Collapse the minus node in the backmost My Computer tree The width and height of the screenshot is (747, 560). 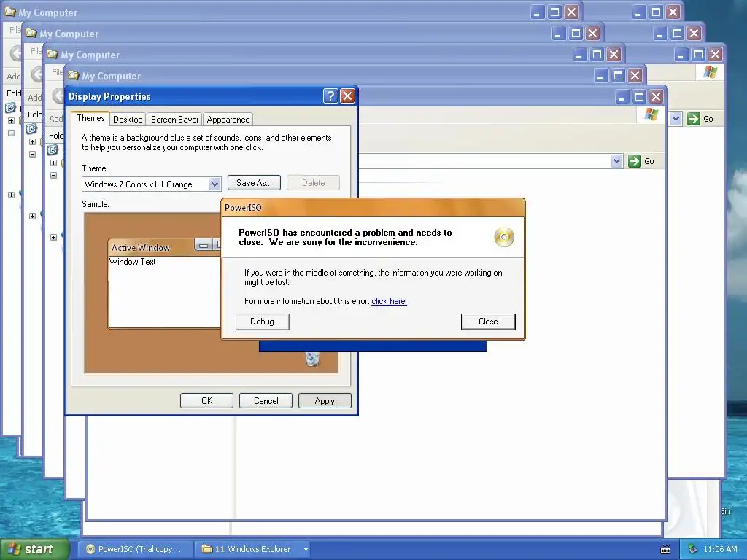[x=12, y=133]
